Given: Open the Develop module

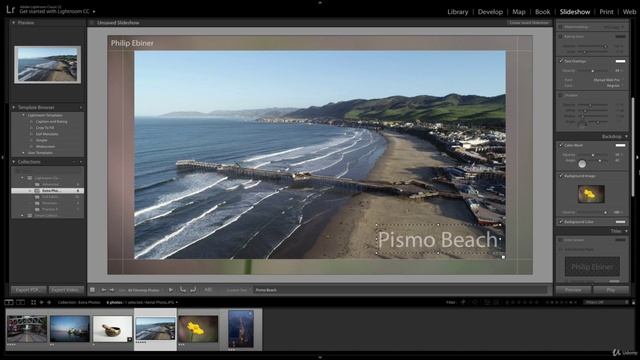Looking at the screenshot, I should [490, 12].
